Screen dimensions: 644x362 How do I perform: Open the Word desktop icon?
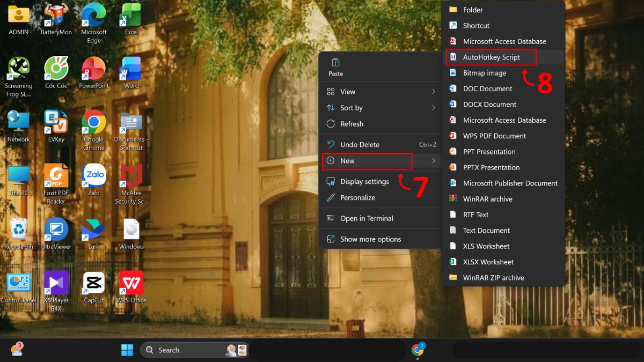point(130,70)
